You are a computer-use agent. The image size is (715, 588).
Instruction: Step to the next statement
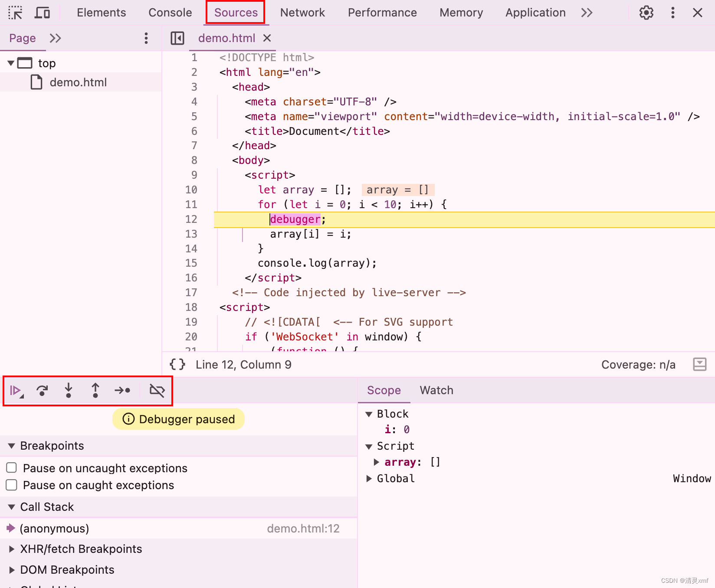pos(122,391)
